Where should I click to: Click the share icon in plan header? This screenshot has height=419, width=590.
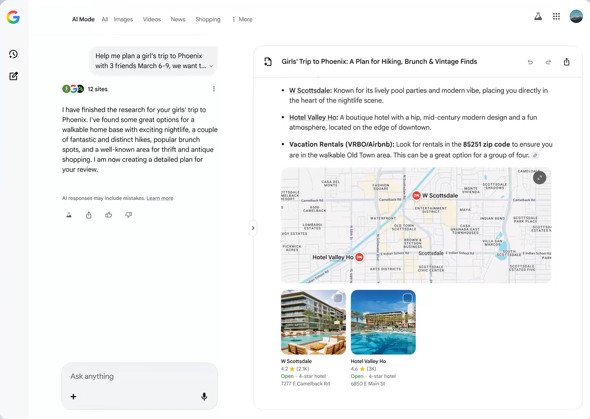click(566, 62)
